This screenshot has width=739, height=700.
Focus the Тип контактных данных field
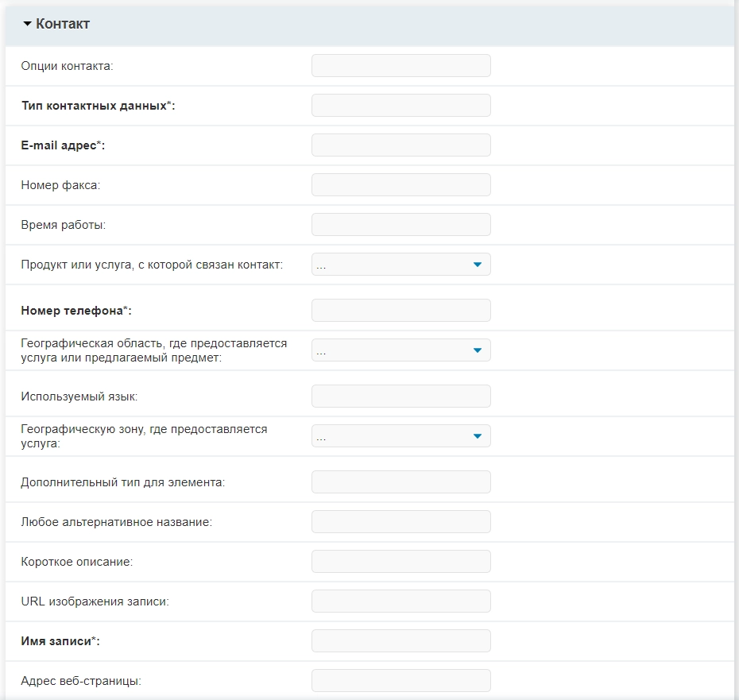[x=401, y=105]
